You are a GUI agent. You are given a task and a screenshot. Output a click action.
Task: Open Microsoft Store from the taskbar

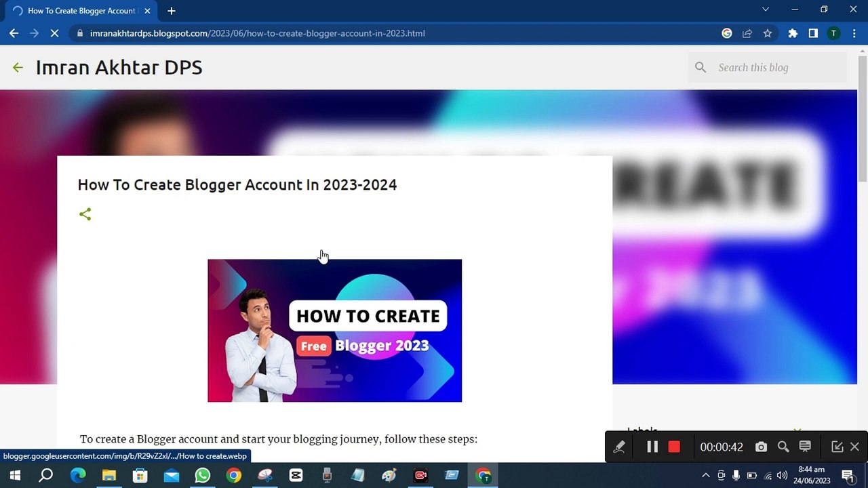(140, 475)
